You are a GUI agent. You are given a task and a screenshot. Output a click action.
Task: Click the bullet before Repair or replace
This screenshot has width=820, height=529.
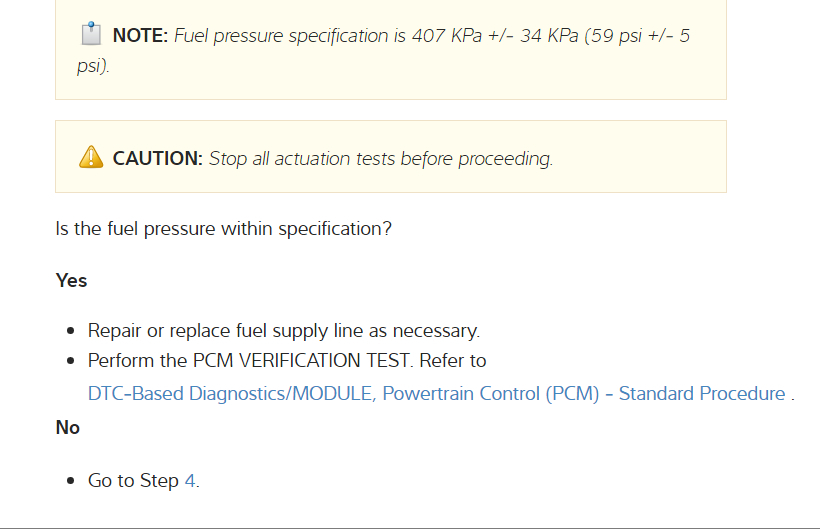click(71, 331)
